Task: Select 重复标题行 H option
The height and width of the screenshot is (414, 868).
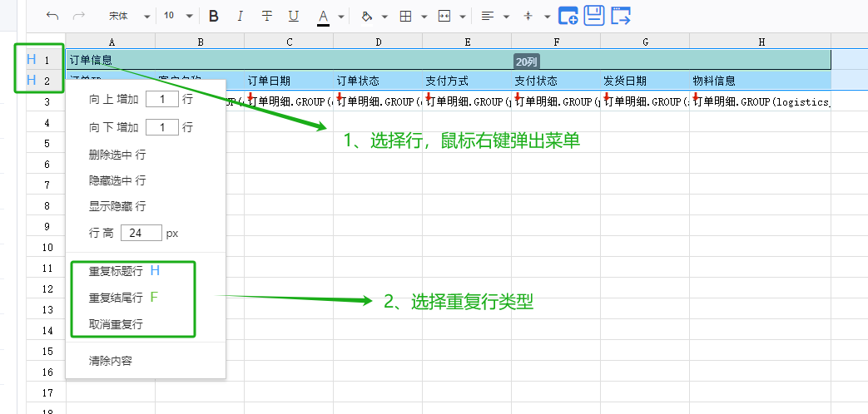Action: (x=124, y=271)
